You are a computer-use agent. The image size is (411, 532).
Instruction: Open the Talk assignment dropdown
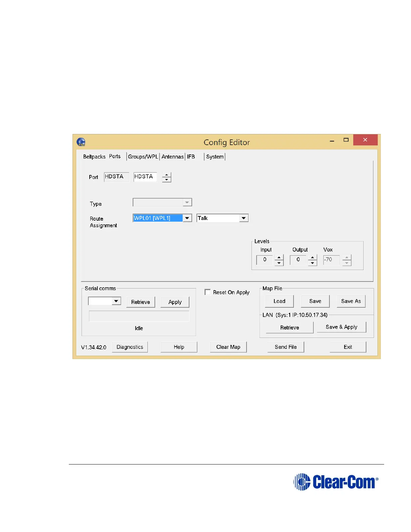coord(244,218)
